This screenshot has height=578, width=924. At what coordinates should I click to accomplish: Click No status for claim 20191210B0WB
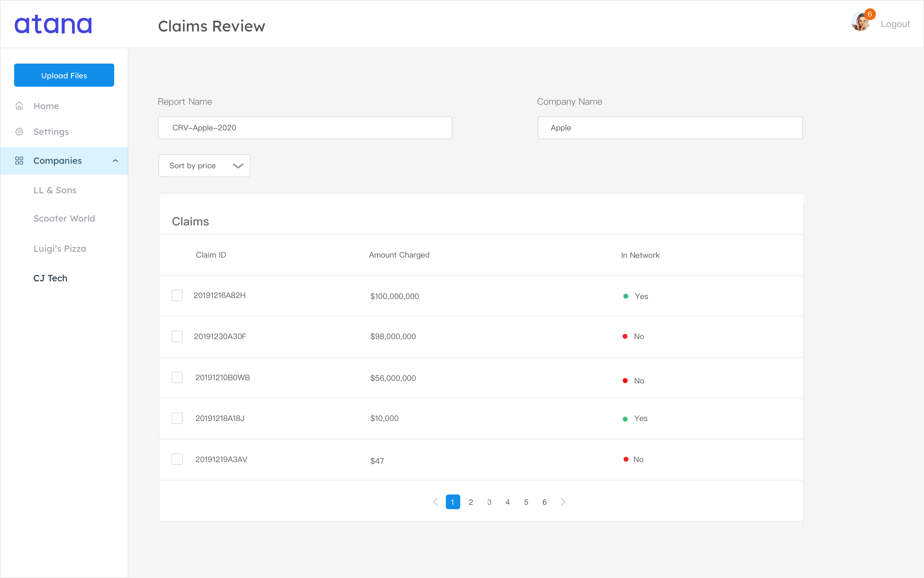(x=633, y=381)
